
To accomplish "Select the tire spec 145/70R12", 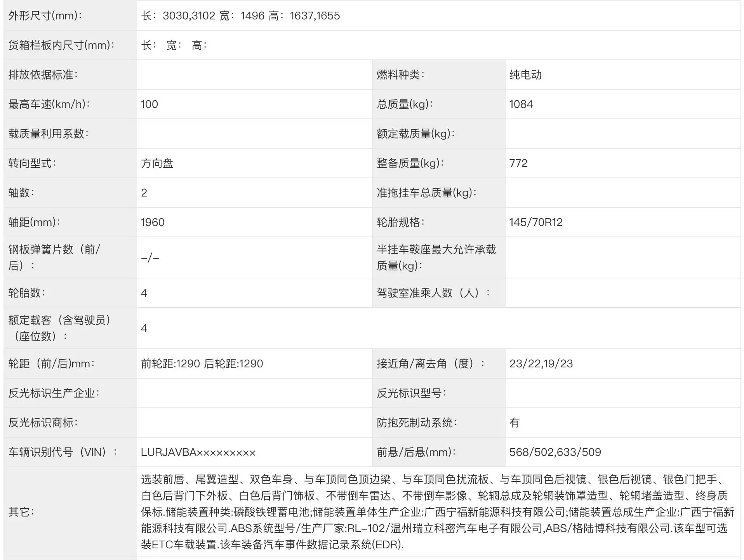I will tap(535, 222).
